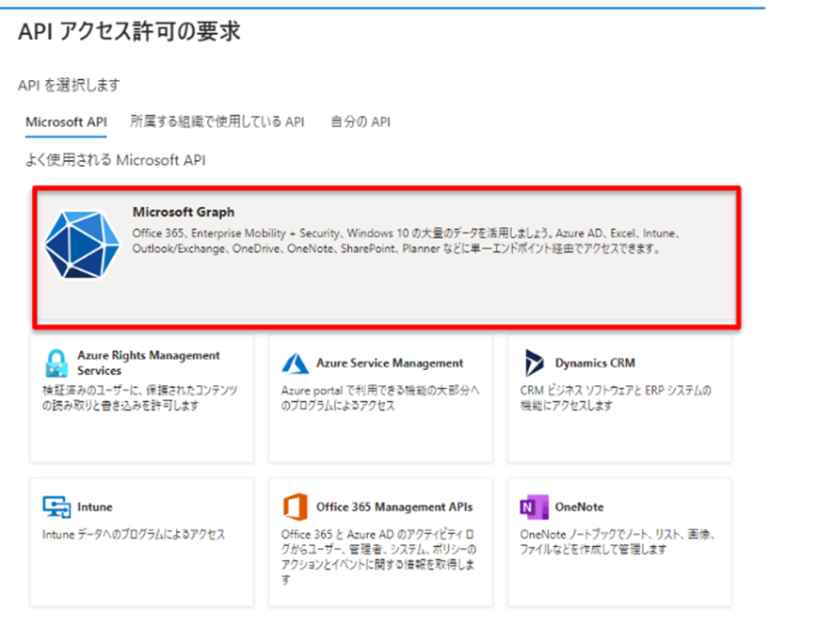Image resolution: width=834 pixels, height=644 pixels.
Task: Click the purple OneNote icon
Action: pos(534,507)
